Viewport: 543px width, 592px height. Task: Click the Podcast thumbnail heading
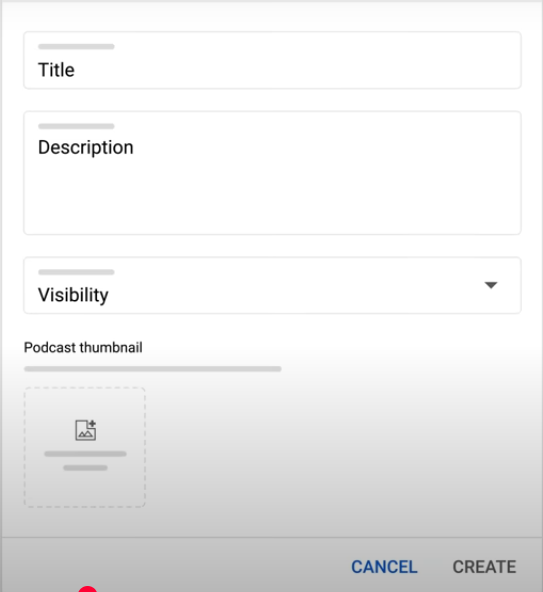click(83, 347)
